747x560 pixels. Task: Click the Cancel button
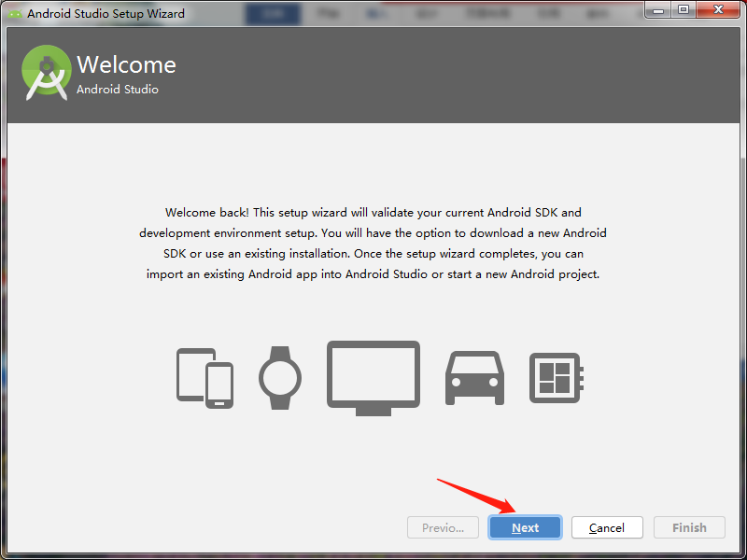(x=607, y=527)
